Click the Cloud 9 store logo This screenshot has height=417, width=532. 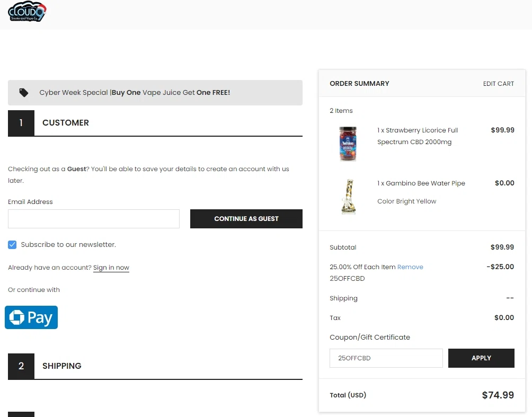27,12
